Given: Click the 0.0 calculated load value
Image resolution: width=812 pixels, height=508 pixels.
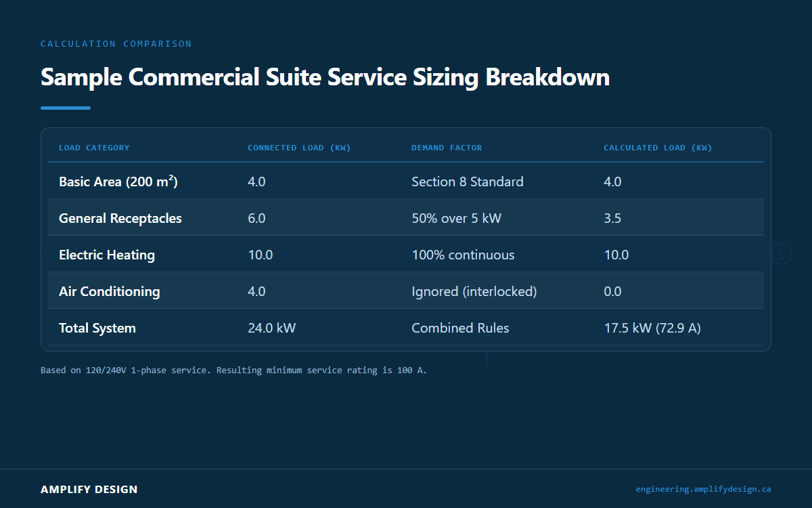Looking at the screenshot, I should click(x=612, y=291).
